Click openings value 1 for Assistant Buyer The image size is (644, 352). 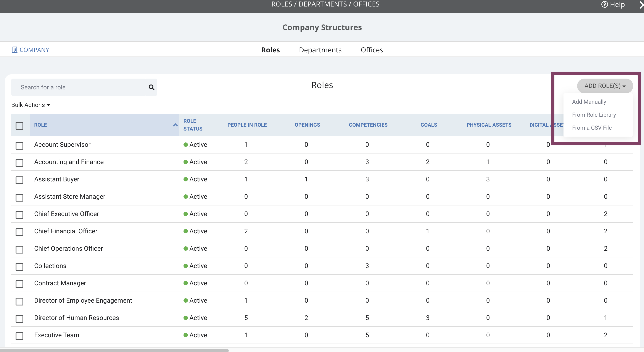point(306,179)
